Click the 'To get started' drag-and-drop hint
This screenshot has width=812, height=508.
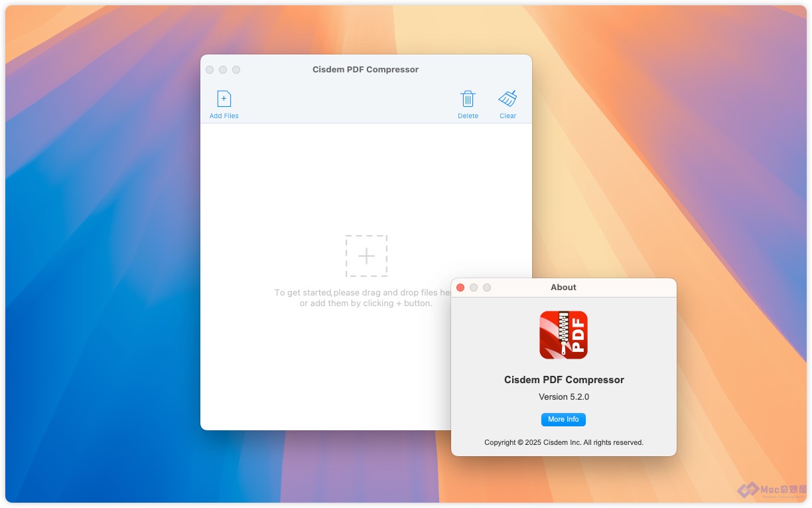[363, 297]
